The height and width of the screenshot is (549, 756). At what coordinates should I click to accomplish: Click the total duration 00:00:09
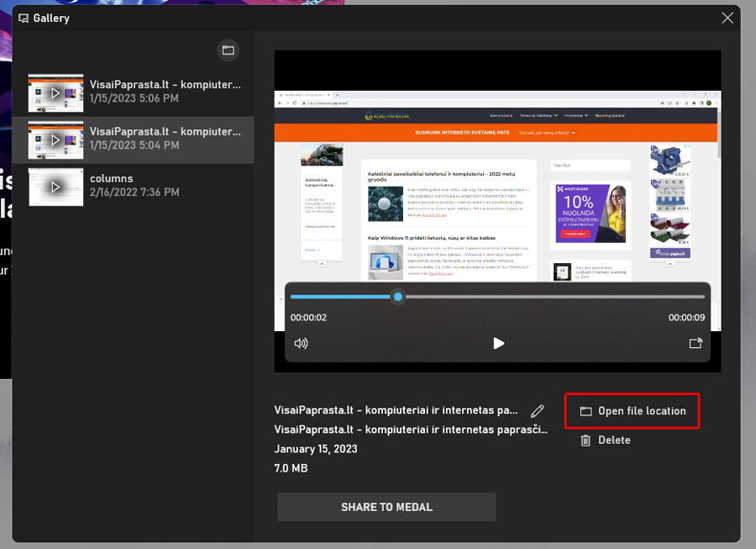[x=686, y=318]
